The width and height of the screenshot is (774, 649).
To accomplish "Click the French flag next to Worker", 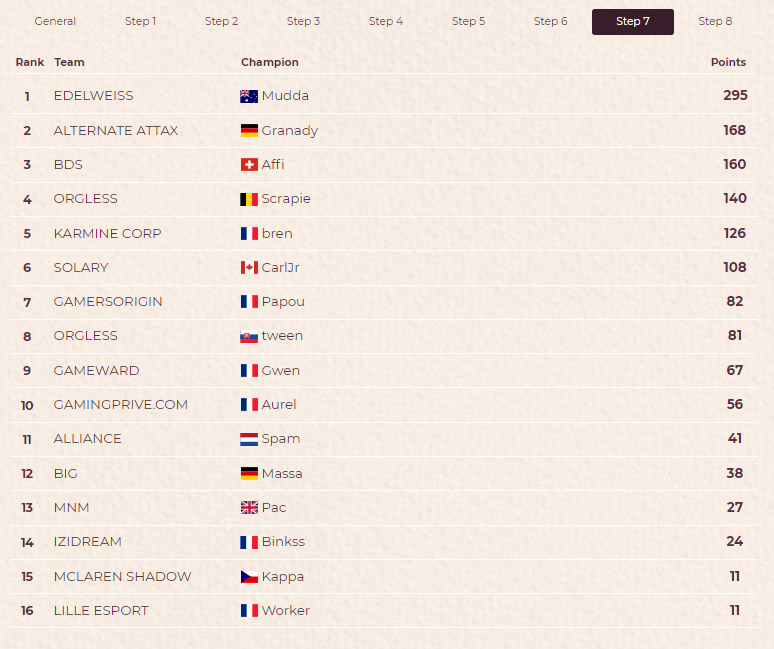I will click(249, 611).
